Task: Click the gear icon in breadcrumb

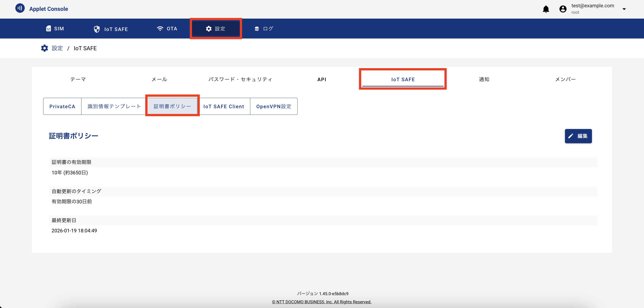Action: click(x=44, y=48)
